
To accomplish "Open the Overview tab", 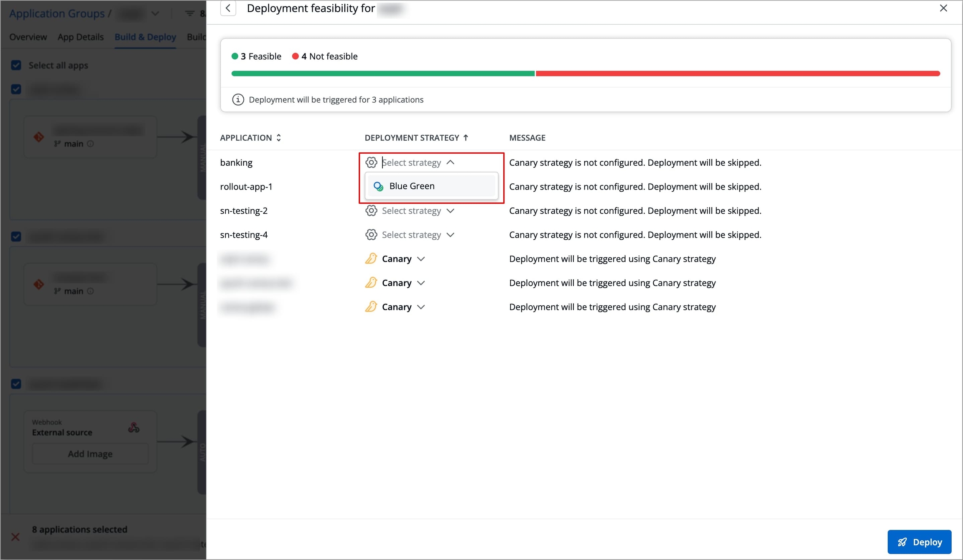I will 28,37.
